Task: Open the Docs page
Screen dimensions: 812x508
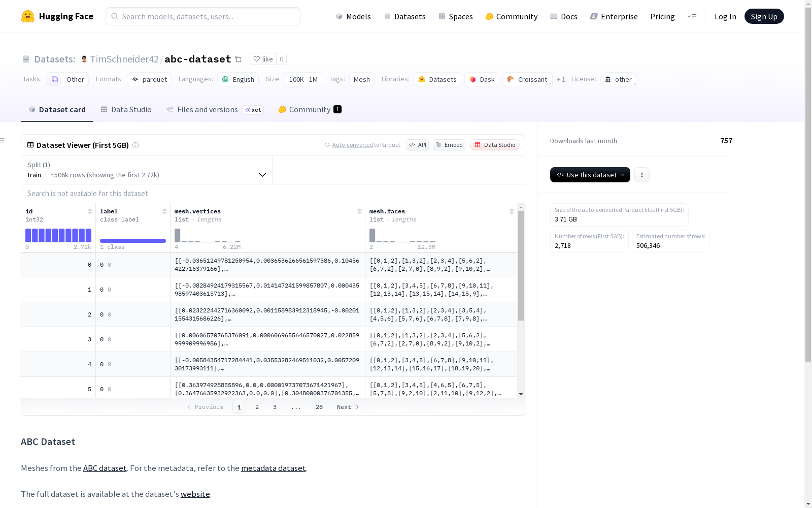Action: click(564, 16)
